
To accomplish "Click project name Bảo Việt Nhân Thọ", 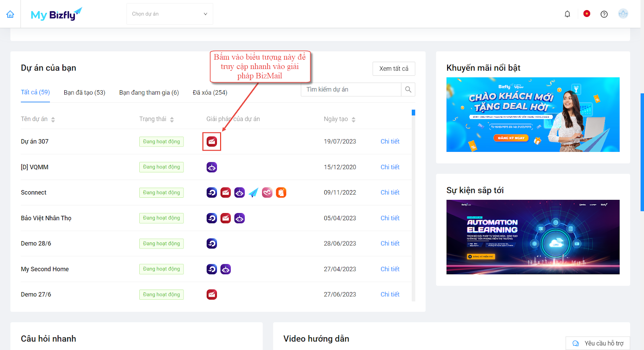I will [46, 218].
